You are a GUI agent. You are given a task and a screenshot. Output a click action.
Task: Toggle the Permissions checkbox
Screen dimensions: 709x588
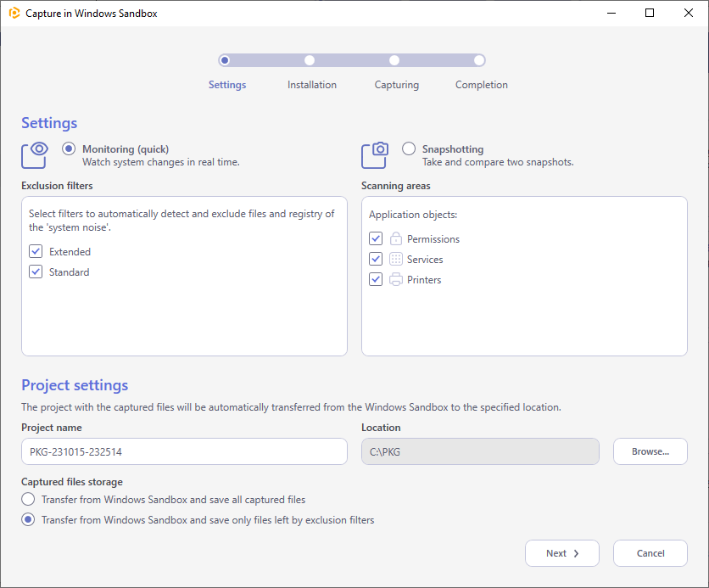(x=376, y=238)
